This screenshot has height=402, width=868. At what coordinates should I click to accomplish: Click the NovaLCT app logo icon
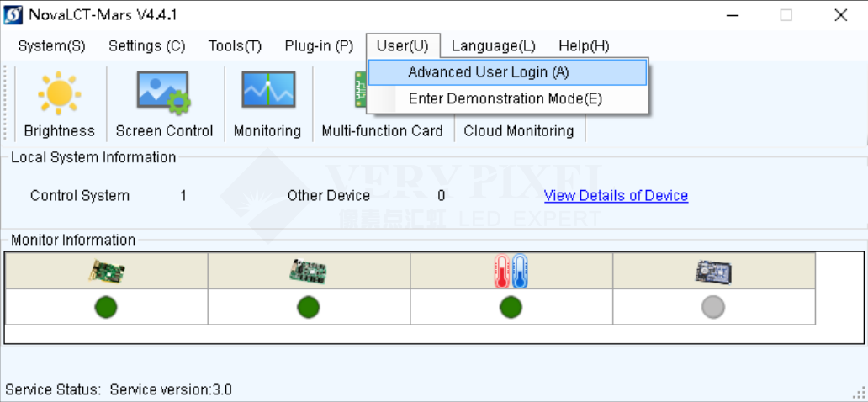coord(13,15)
